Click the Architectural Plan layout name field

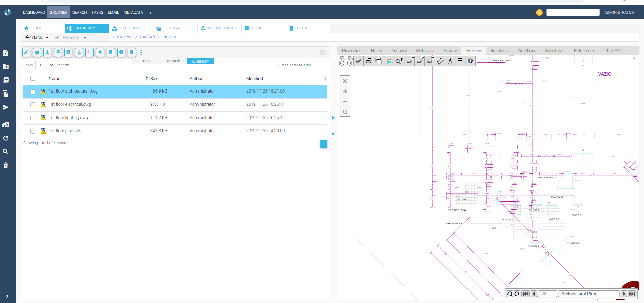coord(589,294)
